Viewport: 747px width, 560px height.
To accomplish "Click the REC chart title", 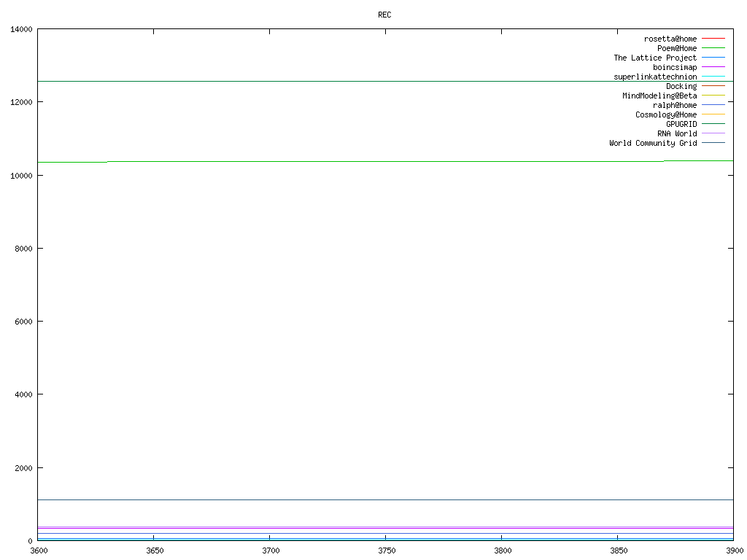I will click(384, 15).
